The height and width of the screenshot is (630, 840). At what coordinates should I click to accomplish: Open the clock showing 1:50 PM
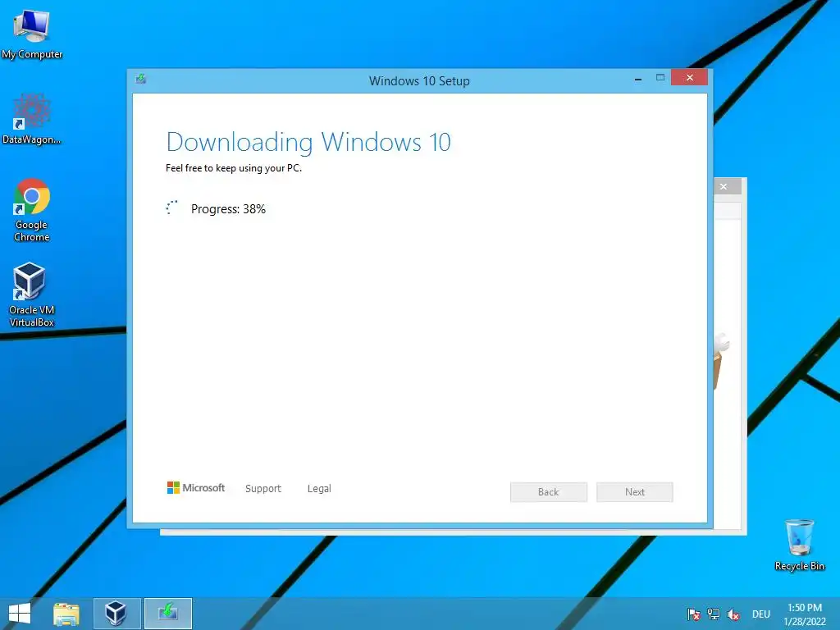point(805,614)
